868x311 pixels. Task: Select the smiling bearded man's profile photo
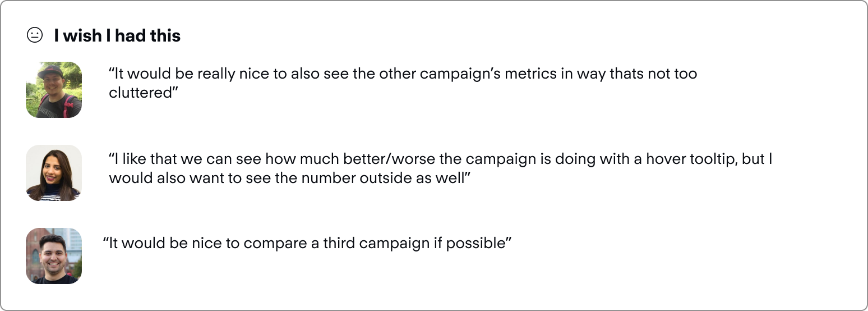54,256
